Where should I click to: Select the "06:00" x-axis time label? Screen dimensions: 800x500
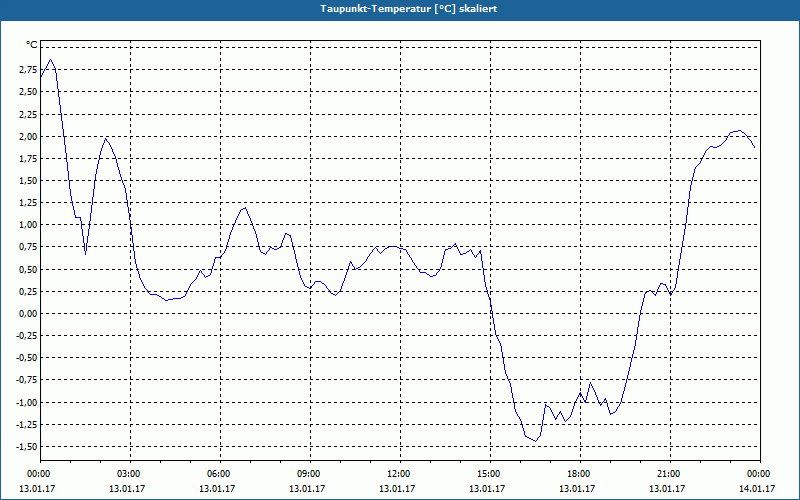pyautogui.click(x=218, y=474)
